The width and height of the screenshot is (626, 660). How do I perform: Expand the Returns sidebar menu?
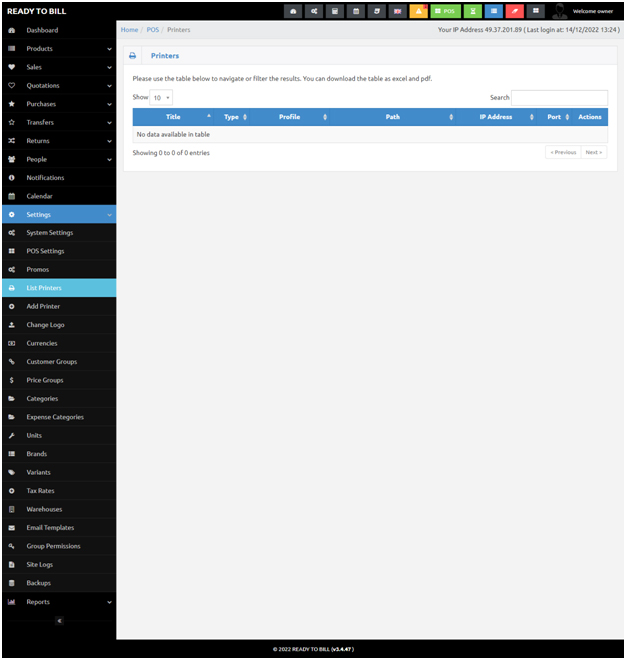pyautogui.click(x=59, y=141)
